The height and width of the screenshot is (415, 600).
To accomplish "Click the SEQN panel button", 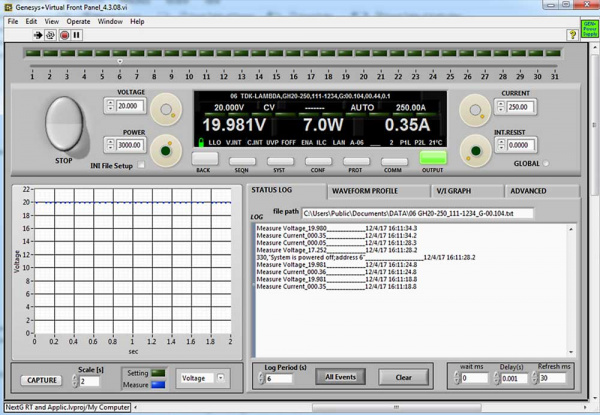I will click(x=242, y=161).
